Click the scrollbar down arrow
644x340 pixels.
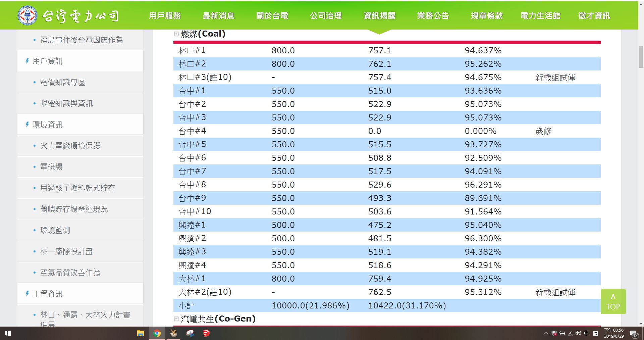tap(641, 324)
